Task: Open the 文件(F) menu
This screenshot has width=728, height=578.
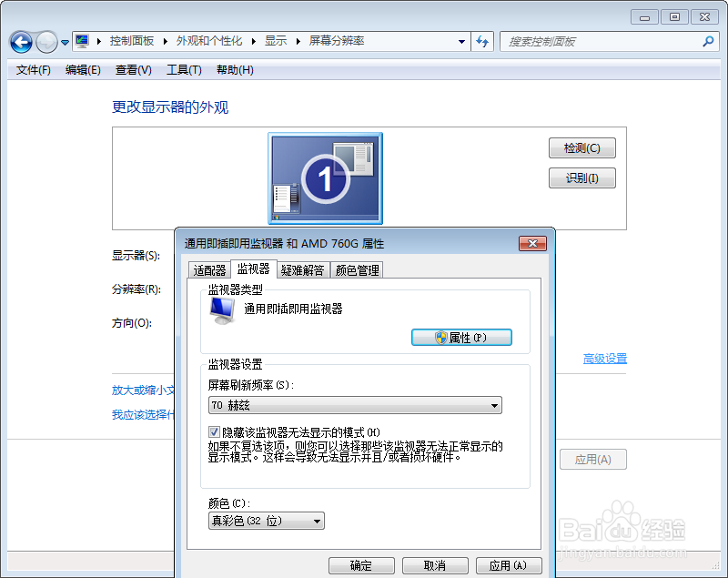Action: click(x=33, y=70)
